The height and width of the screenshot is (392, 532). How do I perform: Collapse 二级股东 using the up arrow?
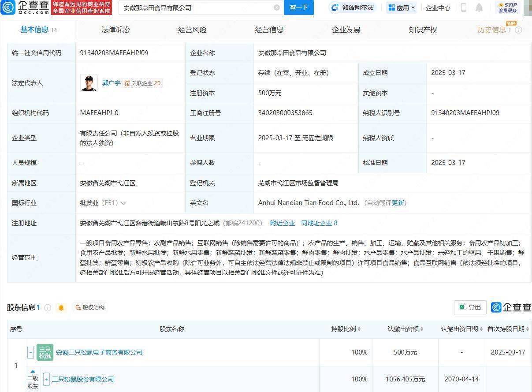click(x=33, y=372)
